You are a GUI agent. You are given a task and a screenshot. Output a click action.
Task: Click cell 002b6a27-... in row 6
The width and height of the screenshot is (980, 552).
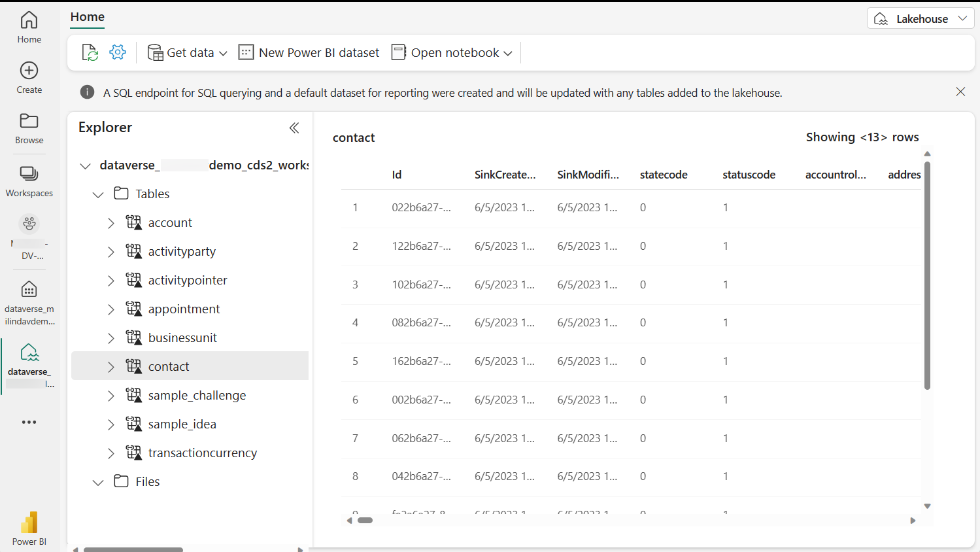pyautogui.click(x=421, y=400)
